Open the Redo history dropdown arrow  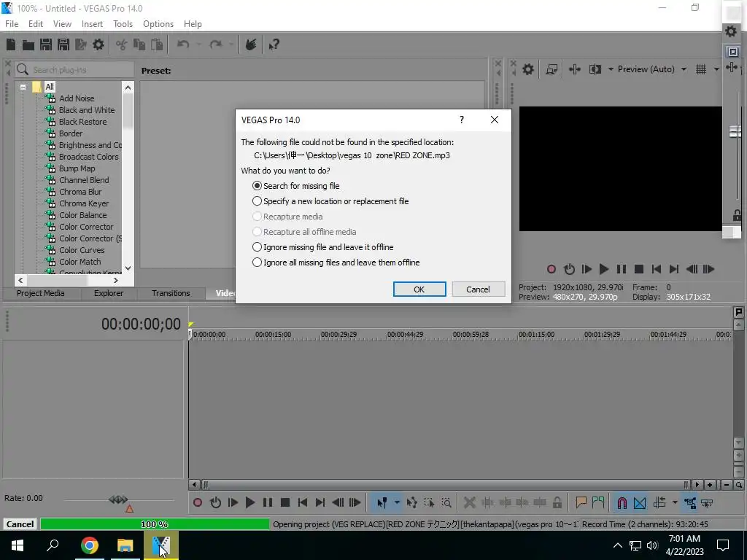click(x=231, y=44)
